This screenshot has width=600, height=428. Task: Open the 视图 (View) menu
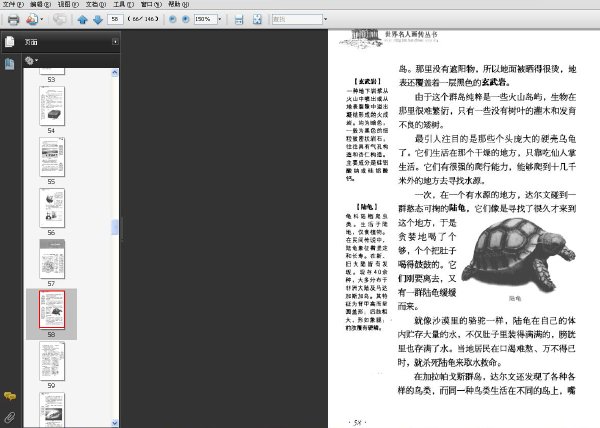pos(68,4)
